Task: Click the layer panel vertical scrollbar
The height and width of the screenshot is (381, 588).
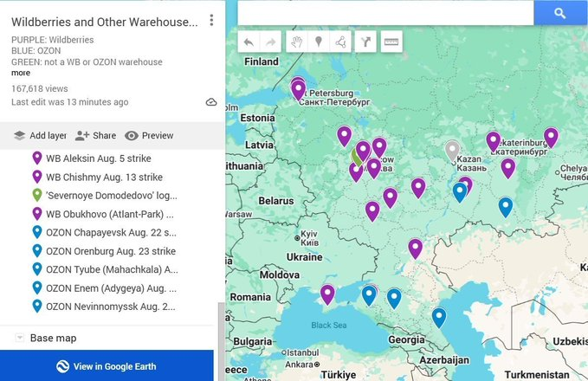Action: tap(221, 340)
